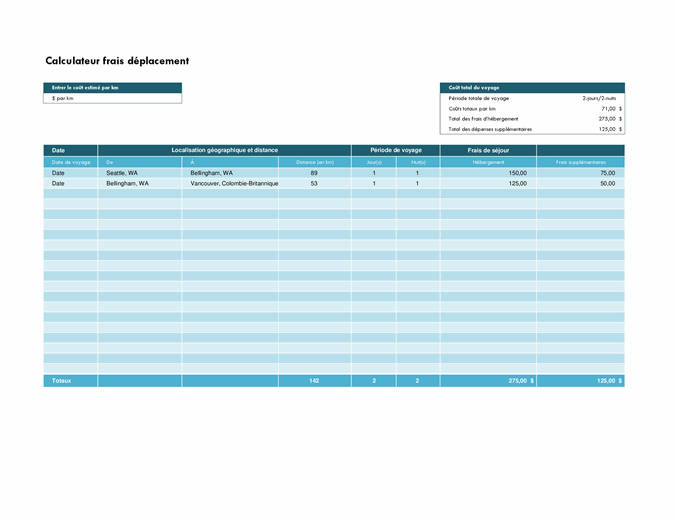Click the 'Frais de séjour' column header
675x520 pixels.
[488, 150]
